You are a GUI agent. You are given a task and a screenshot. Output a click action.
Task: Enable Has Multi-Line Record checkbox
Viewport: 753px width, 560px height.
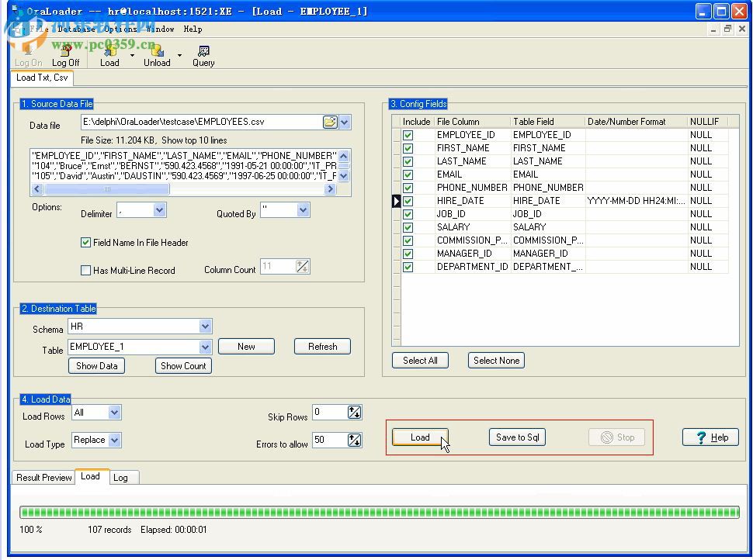click(86, 271)
